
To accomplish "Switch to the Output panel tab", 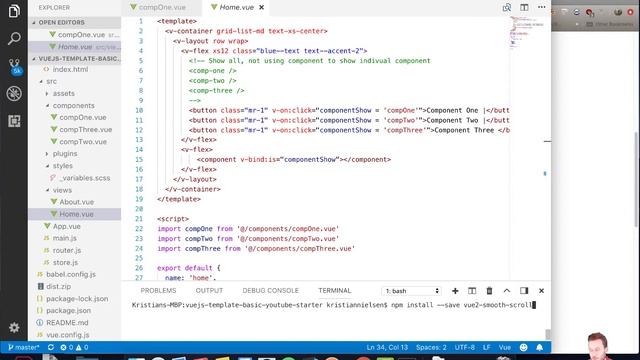I will click(209, 291).
